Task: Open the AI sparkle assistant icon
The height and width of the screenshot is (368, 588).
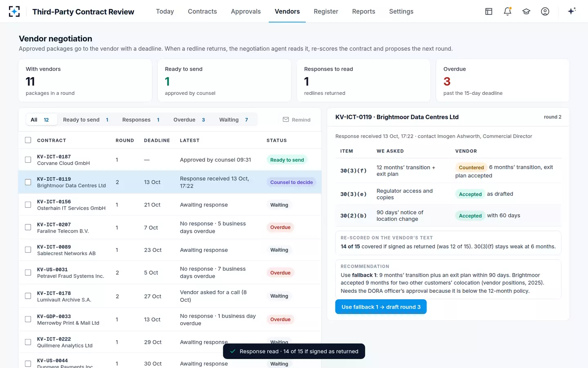Action: 572,11
